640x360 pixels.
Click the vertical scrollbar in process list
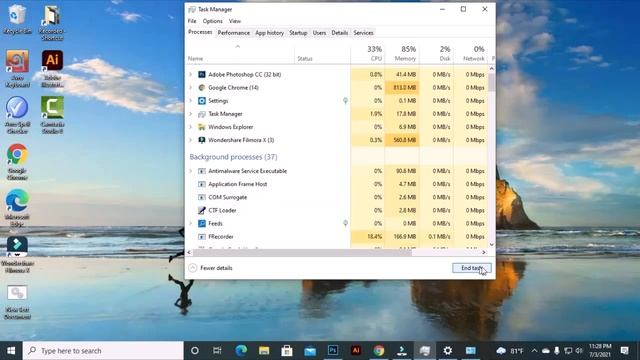[x=491, y=82]
